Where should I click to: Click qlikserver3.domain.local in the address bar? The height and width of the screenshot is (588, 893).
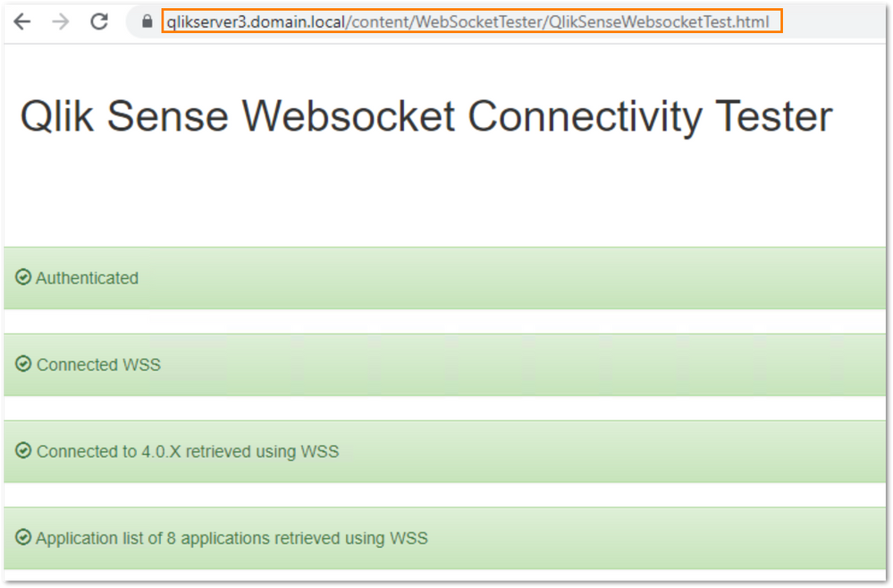tap(256, 22)
